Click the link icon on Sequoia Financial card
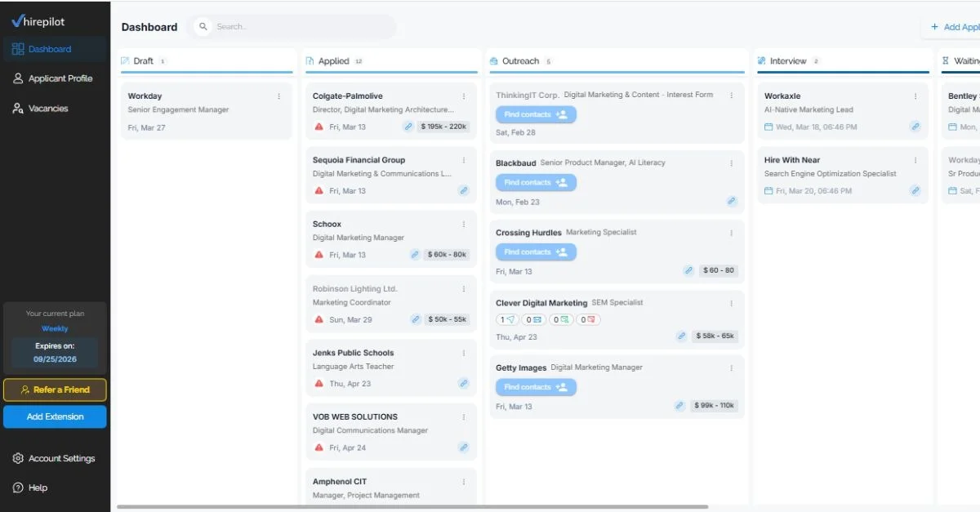The image size is (980, 512). pyautogui.click(x=463, y=191)
